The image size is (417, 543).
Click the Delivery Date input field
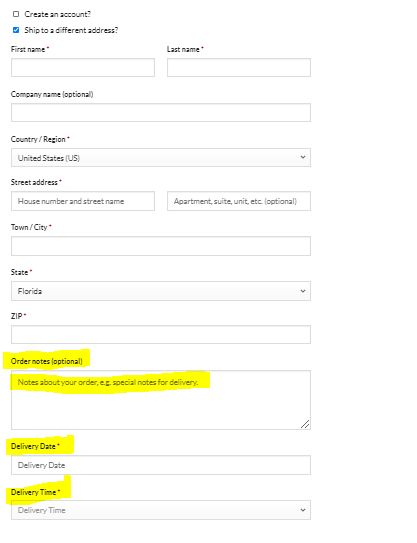pyautogui.click(x=161, y=465)
